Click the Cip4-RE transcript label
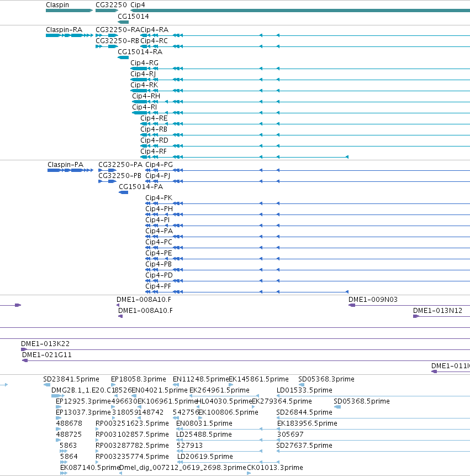The image size is (470, 476). (x=154, y=118)
